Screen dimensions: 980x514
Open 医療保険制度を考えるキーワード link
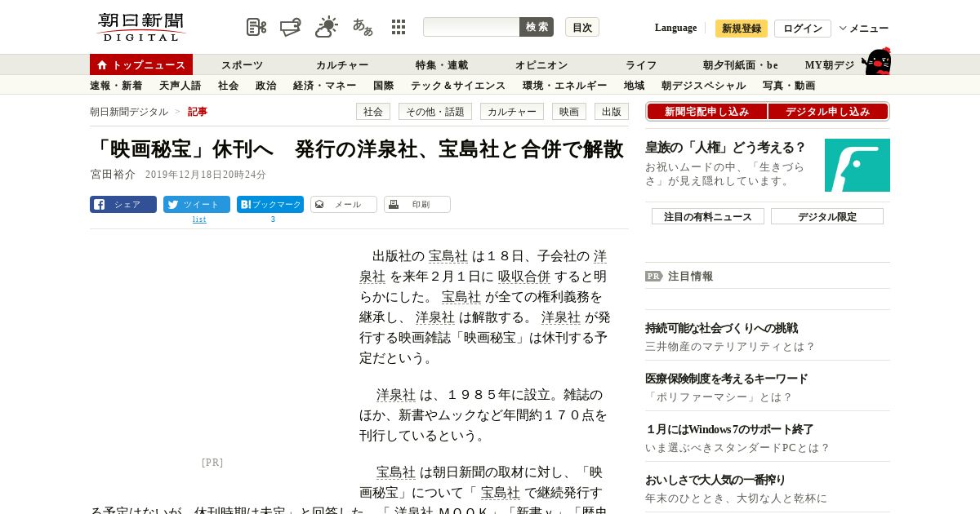click(726, 379)
